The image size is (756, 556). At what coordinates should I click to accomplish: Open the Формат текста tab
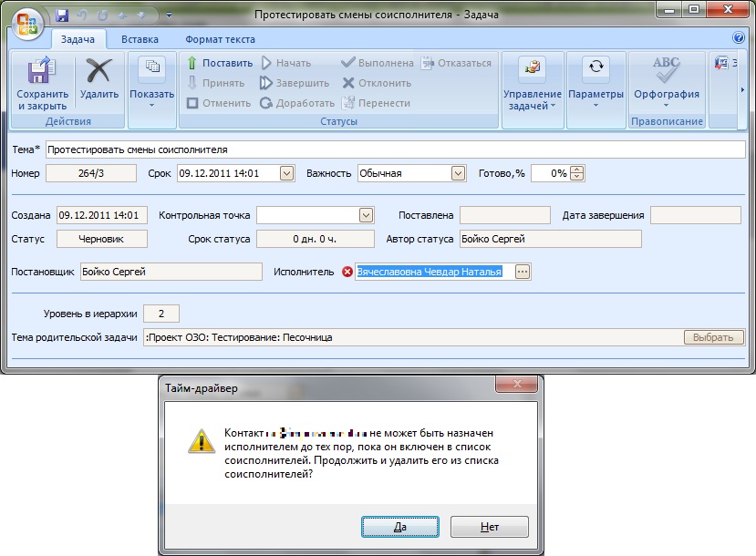(220, 39)
